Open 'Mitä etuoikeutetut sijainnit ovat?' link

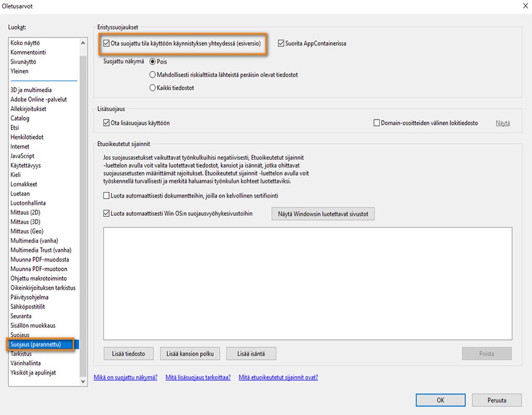coord(278,377)
